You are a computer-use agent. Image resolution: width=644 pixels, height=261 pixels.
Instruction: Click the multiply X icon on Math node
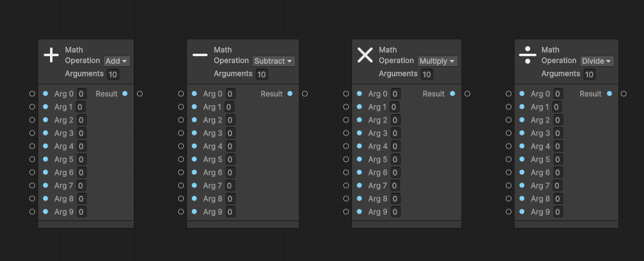[x=365, y=55]
